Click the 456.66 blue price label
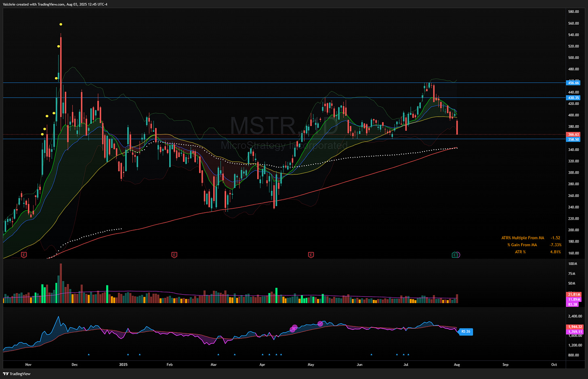 pos(573,83)
